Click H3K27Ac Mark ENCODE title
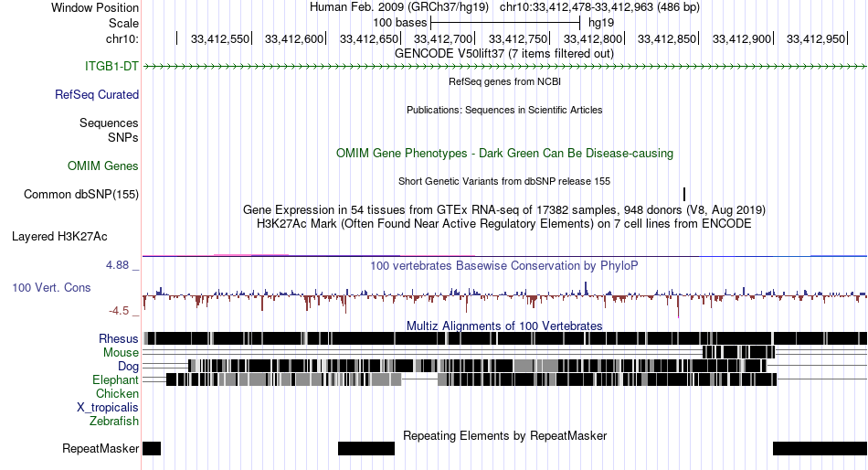Viewport: 868px width, 470px height. 504,224
